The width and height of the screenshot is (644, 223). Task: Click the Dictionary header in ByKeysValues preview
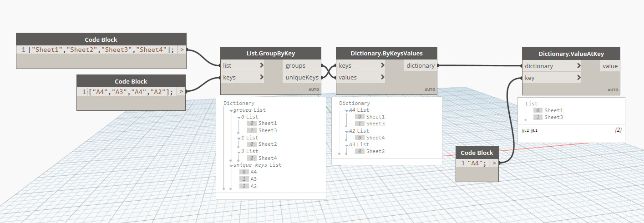pos(355,103)
